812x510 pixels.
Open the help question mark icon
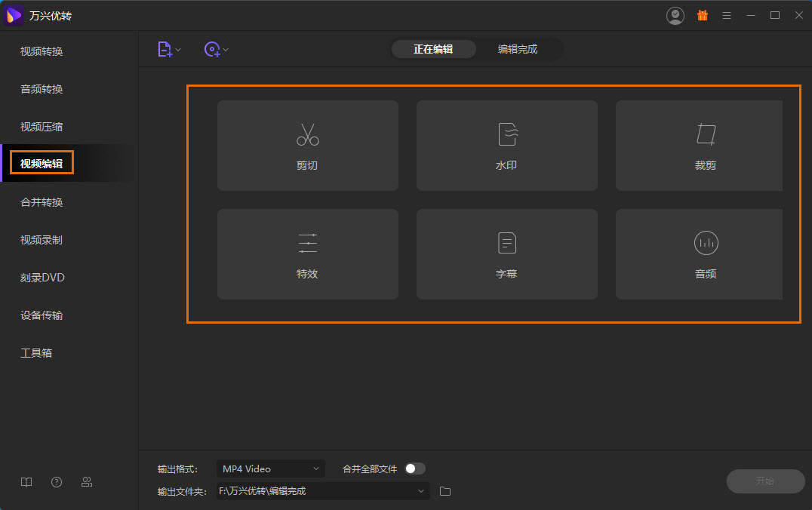pyautogui.click(x=57, y=482)
